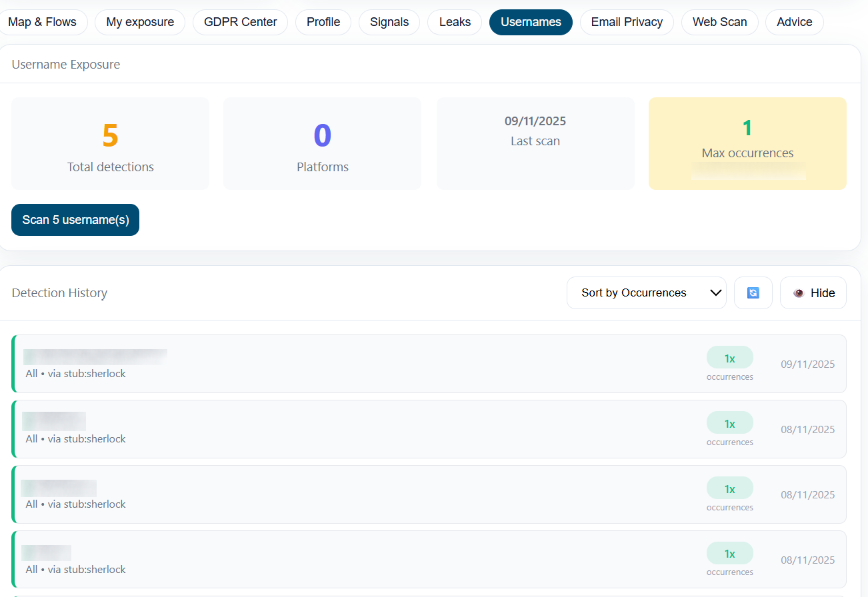Select the Profile tab
This screenshot has width=868, height=597.
pyautogui.click(x=323, y=22)
